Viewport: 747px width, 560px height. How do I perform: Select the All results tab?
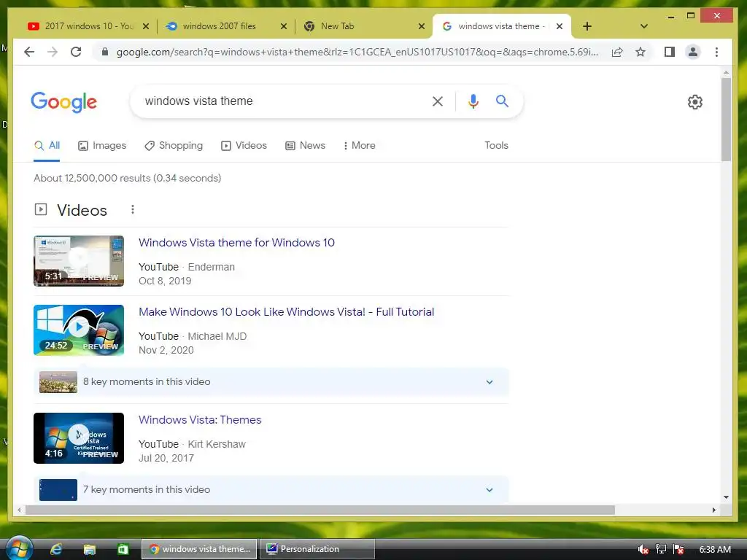47,145
